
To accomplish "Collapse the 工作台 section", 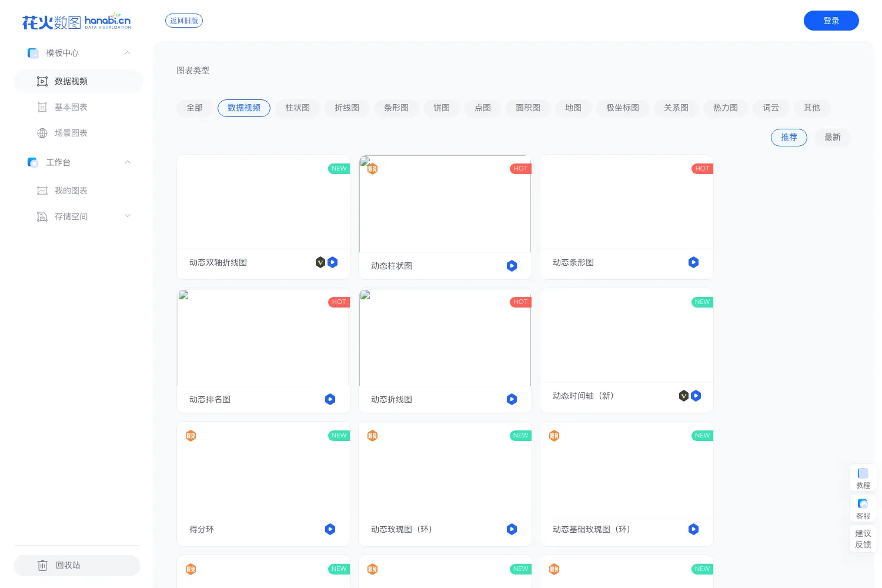I will [128, 162].
